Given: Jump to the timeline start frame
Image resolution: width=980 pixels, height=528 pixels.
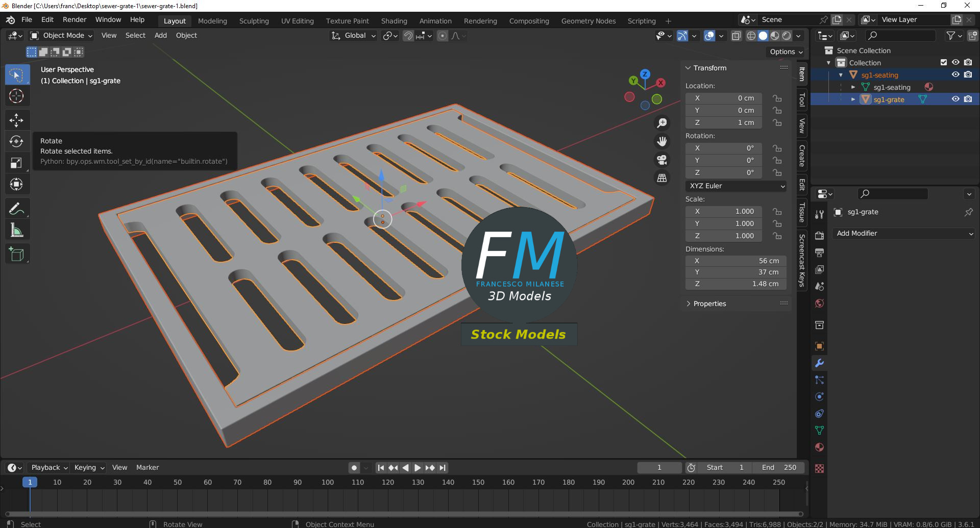Looking at the screenshot, I should (x=381, y=468).
